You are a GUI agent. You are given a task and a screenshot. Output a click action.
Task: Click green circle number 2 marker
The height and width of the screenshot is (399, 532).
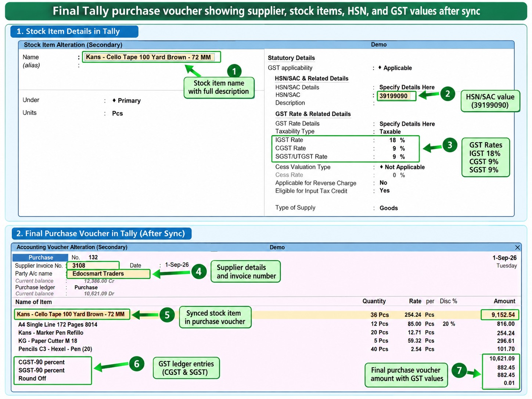click(447, 94)
